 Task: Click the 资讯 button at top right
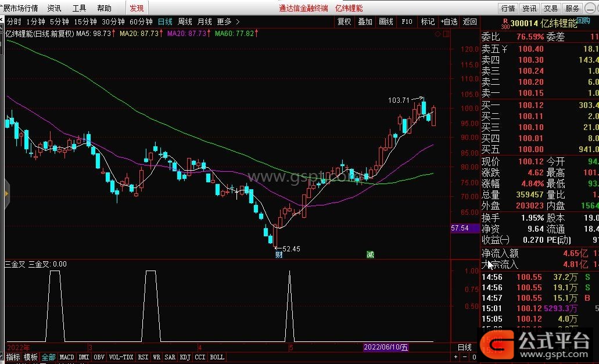click(x=529, y=8)
